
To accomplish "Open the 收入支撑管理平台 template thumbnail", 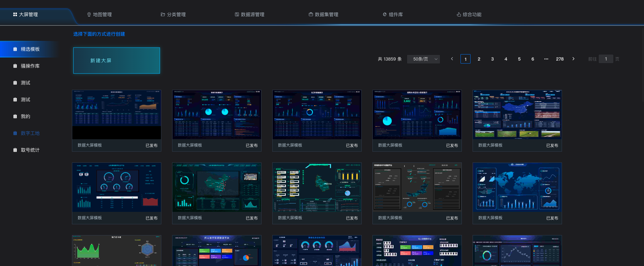I will [417, 251].
